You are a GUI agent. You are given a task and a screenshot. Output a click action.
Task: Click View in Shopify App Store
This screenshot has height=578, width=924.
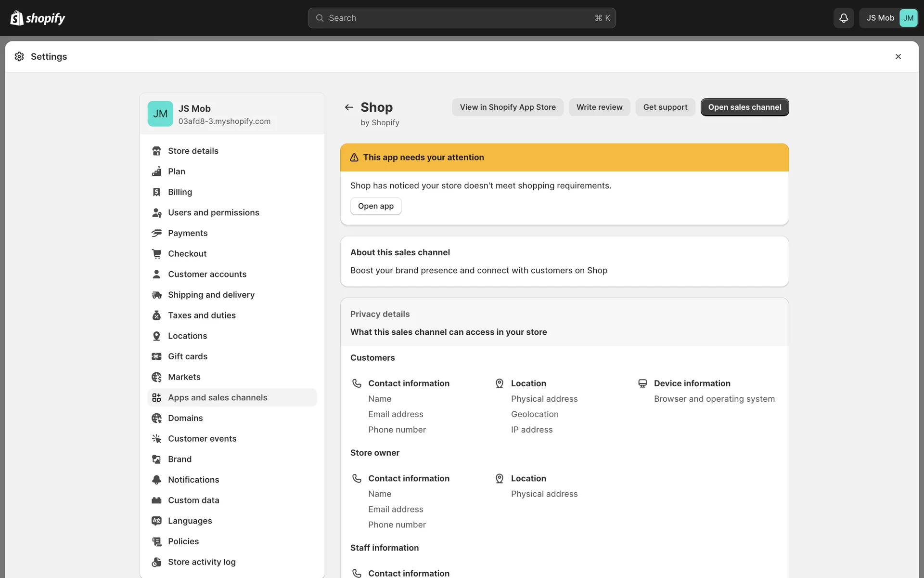507,107
